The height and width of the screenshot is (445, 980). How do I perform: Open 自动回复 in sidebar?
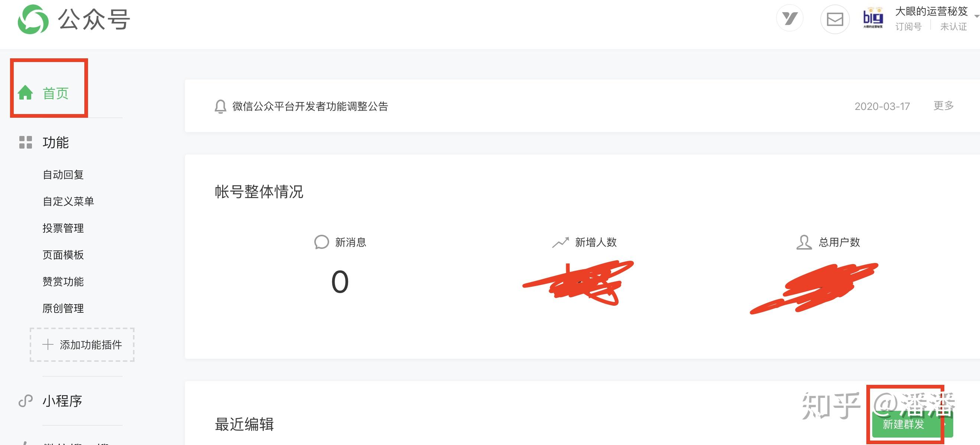(63, 175)
